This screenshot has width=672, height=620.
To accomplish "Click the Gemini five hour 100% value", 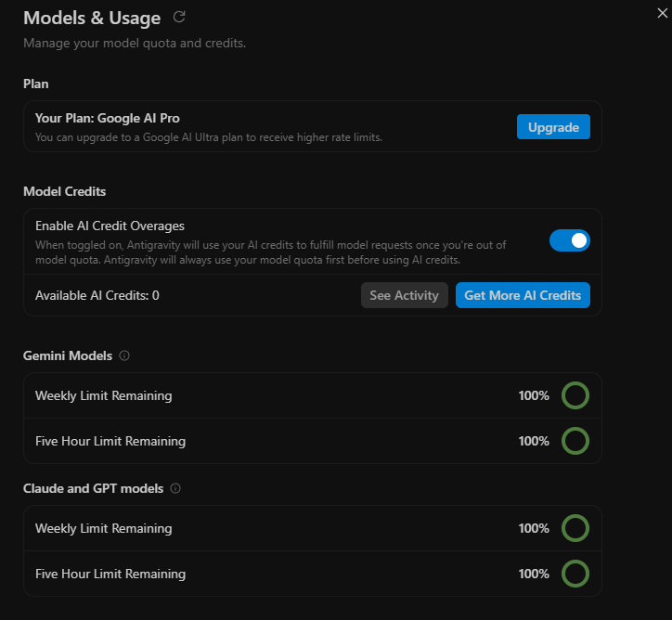I will [x=534, y=441].
